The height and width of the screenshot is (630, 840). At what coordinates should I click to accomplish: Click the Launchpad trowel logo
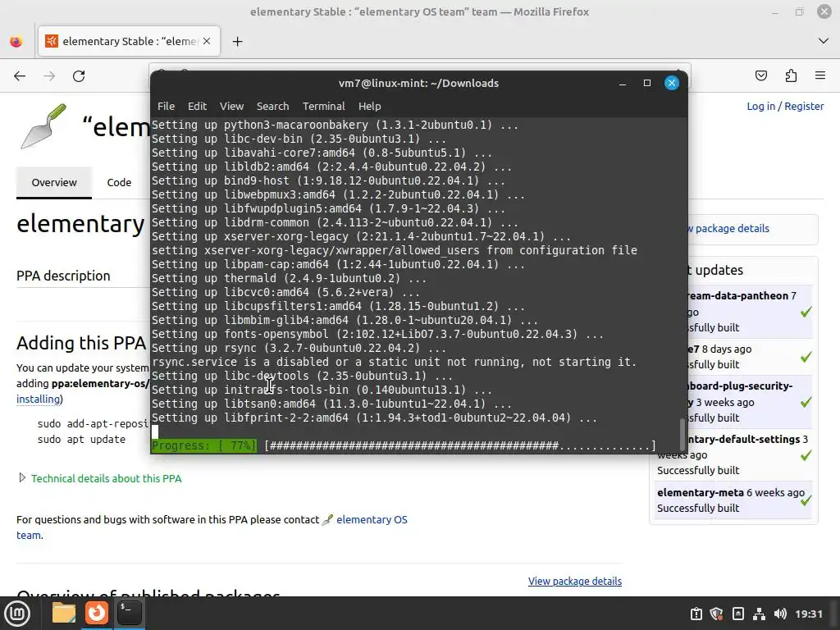point(43,126)
